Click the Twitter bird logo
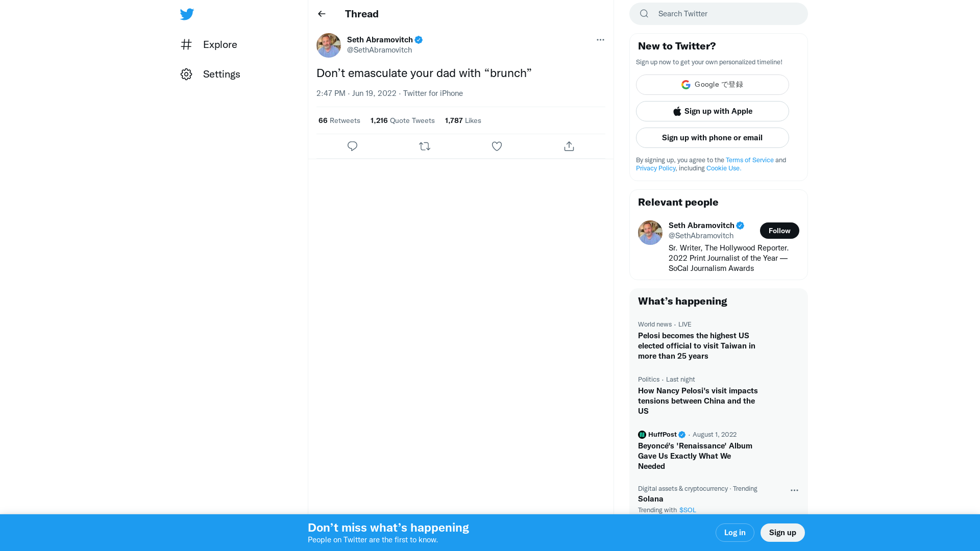Viewport: 980px width, 551px height. [187, 14]
